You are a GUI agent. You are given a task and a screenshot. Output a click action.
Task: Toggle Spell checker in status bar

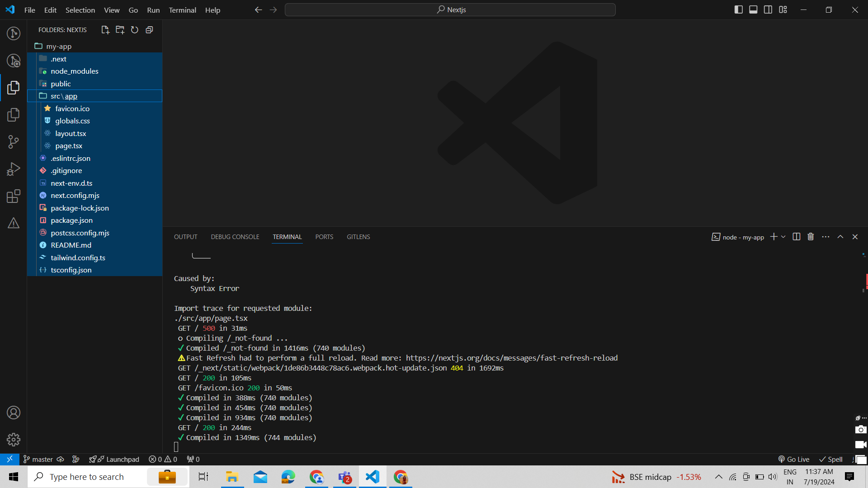[x=830, y=459]
